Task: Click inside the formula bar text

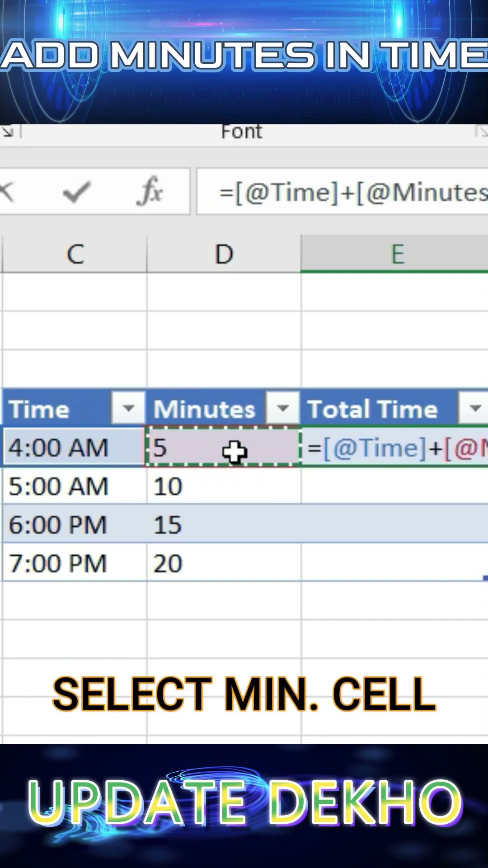Action: pos(352,193)
